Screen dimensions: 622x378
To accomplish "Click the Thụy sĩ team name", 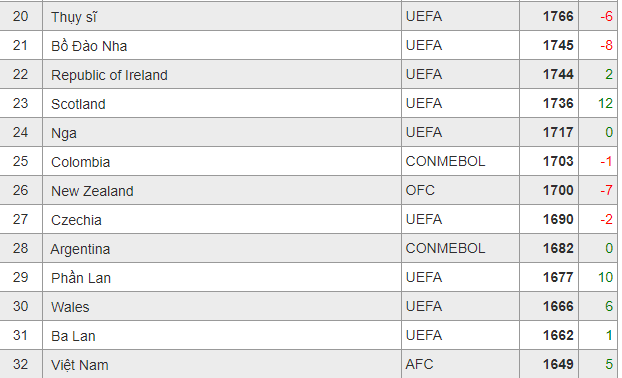I will tap(74, 17).
